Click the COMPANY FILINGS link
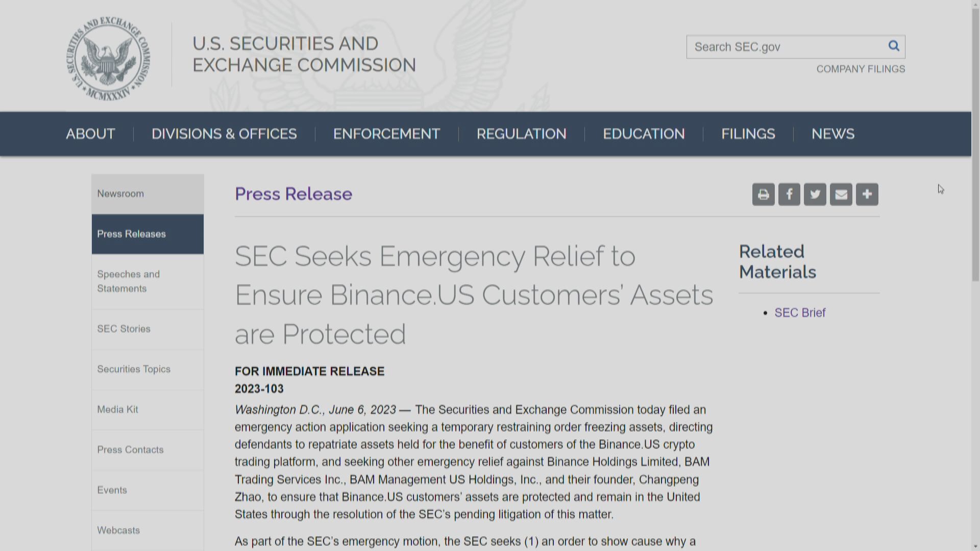 point(861,69)
